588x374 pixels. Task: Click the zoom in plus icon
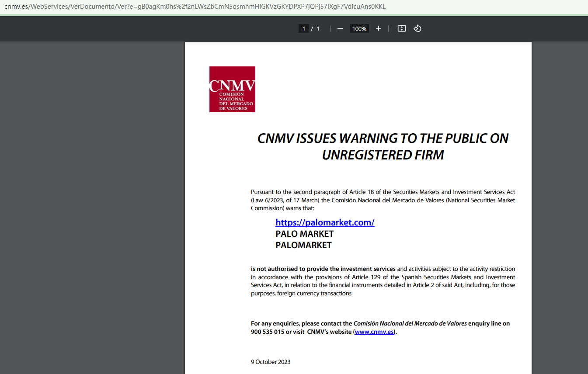[x=379, y=28]
